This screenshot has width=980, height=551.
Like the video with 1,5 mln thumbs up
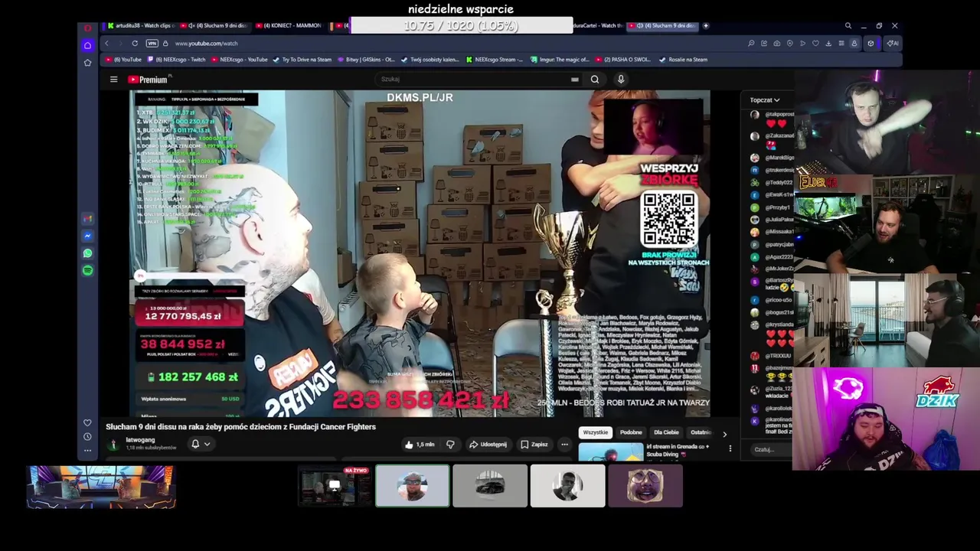(x=420, y=445)
